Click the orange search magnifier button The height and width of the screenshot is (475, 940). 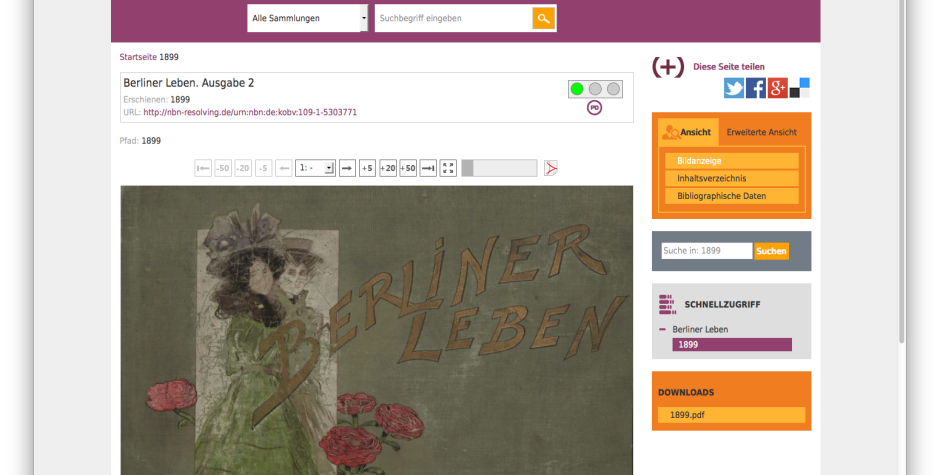[x=543, y=19]
